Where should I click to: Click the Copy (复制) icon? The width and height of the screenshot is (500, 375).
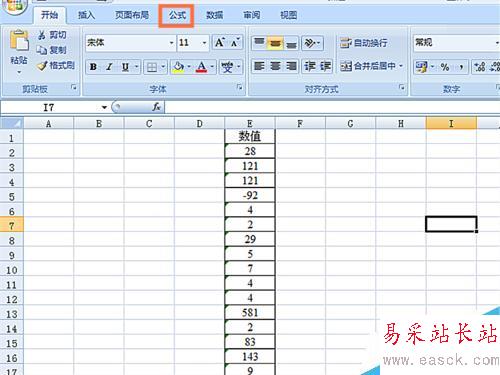coord(42,50)
